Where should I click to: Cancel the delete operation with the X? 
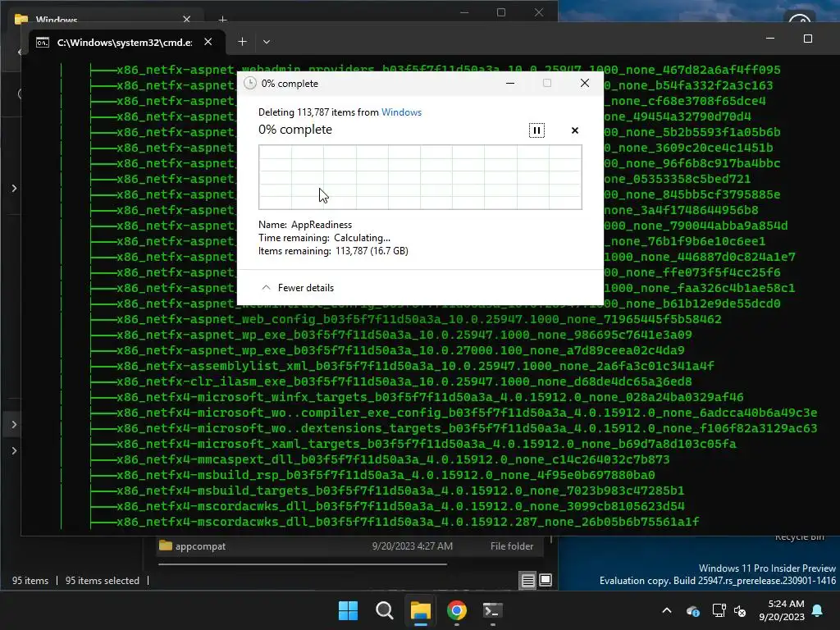point(575,130)
